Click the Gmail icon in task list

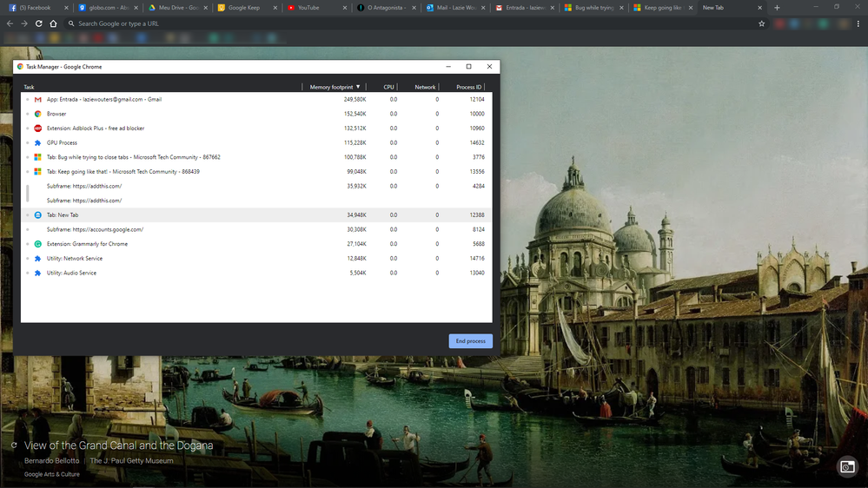[x=37, y=100]
